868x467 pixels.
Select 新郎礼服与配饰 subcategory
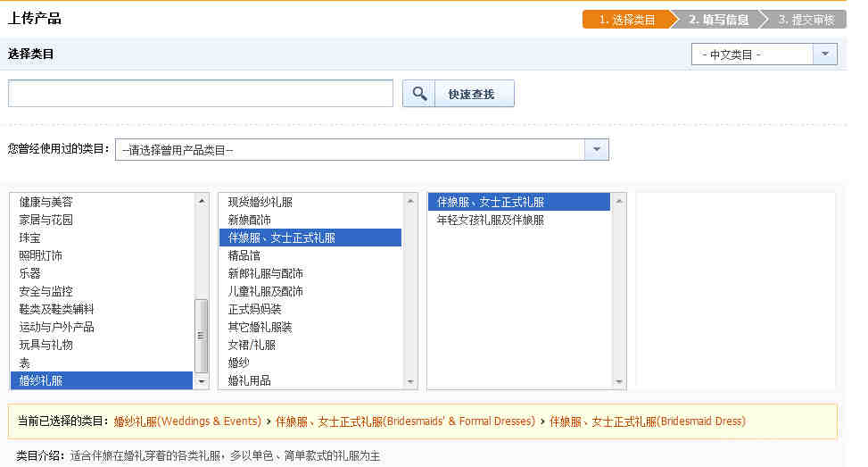pos(310,273)
